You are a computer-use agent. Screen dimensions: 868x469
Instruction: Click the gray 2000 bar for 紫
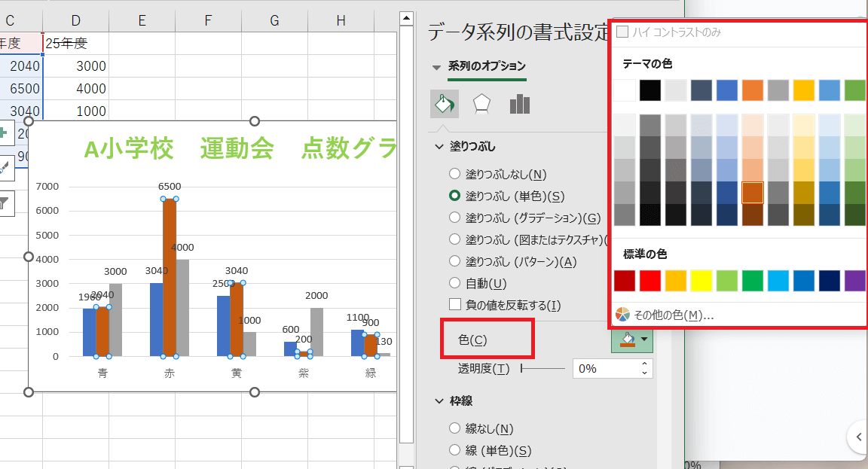click(x=316, y=332)
